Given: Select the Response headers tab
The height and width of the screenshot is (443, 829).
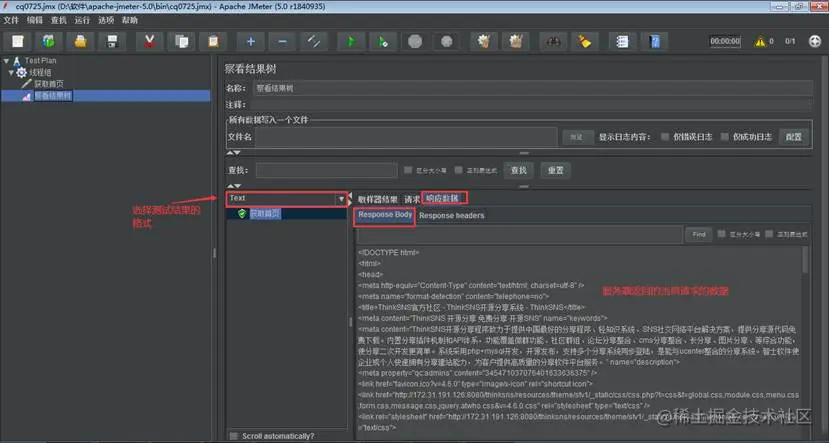Looking at the screenshot, I should point(452,216).
